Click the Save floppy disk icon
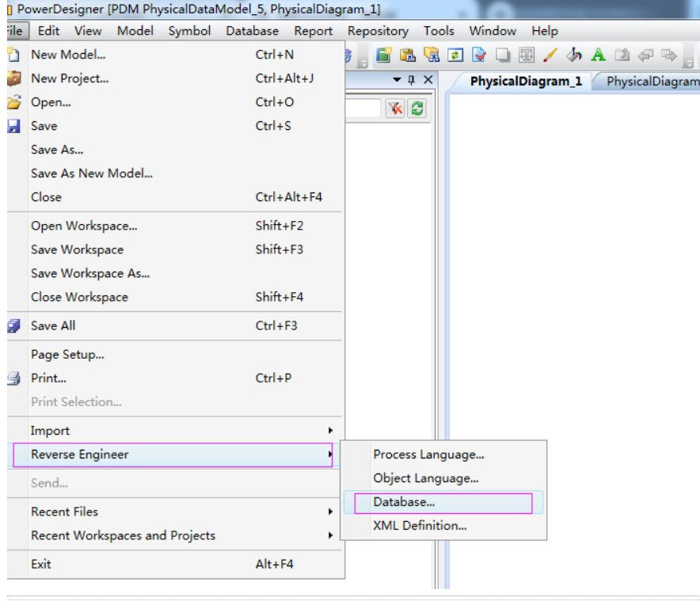 point(13,126)
